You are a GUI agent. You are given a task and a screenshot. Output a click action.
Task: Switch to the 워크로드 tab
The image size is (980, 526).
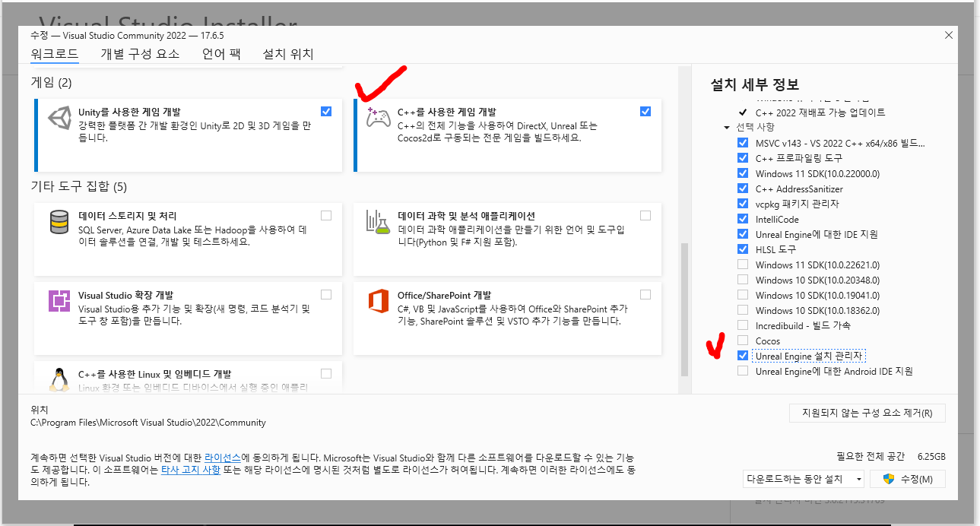[x=55, y=54]
